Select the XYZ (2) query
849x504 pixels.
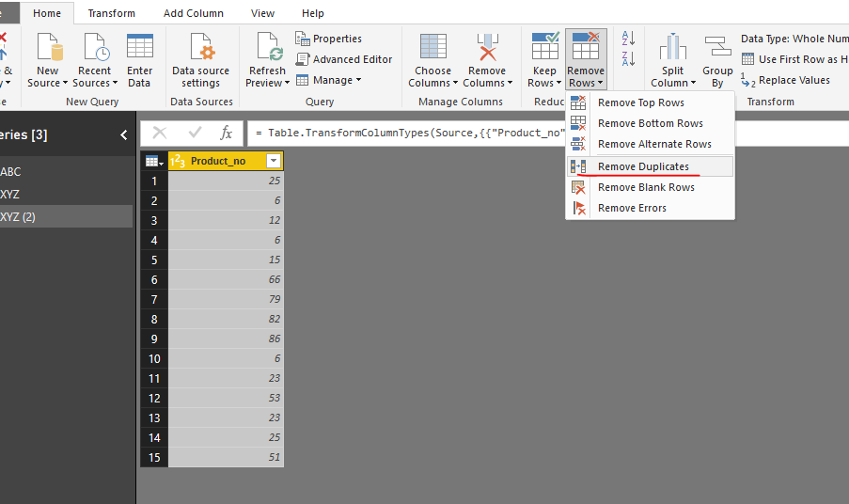click(66, 216)
